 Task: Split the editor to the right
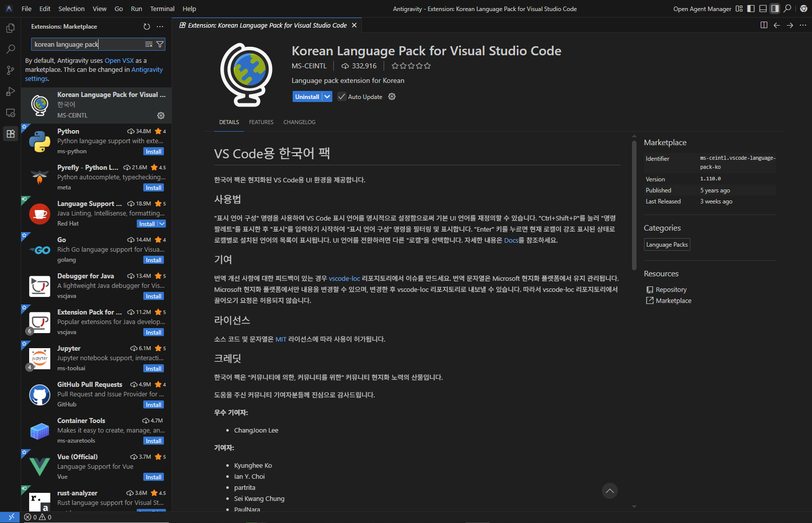pos(764,25)
